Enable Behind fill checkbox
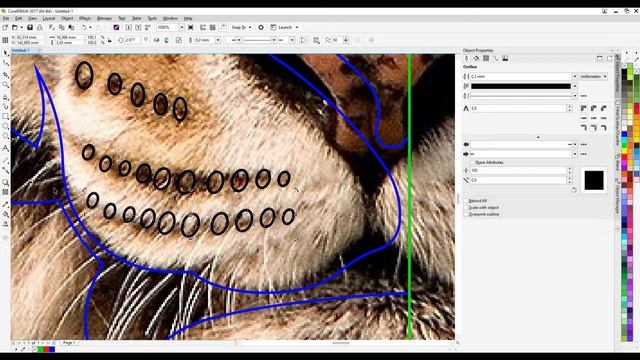 tap(466, 201)
